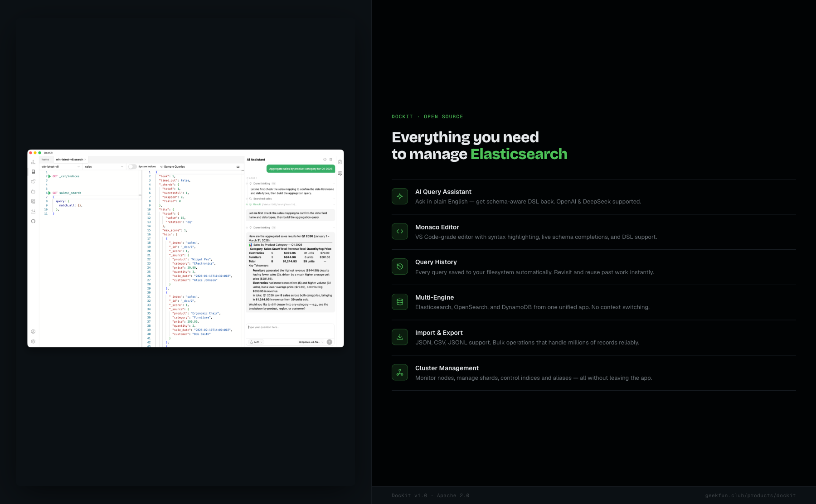Click the layout icon right of Sample Queries
Image resolution: width=816 pixels, height=504 pixels.
238,167
